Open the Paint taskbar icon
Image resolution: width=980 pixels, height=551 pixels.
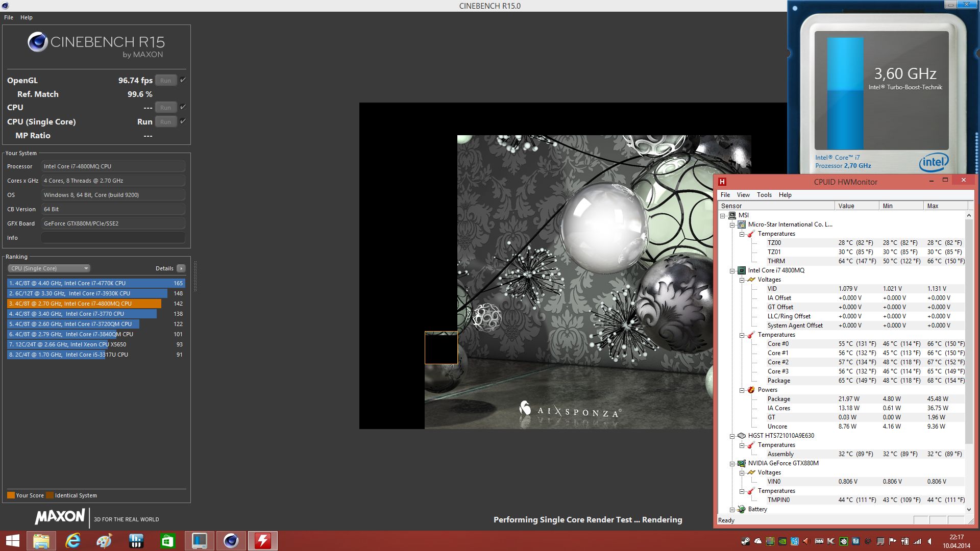pos(104,541)
